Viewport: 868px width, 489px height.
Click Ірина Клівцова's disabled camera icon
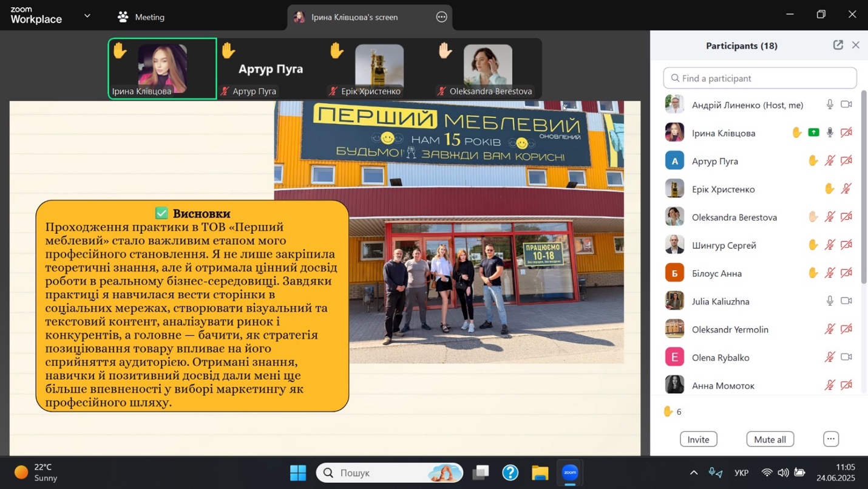tap(847, 132)
